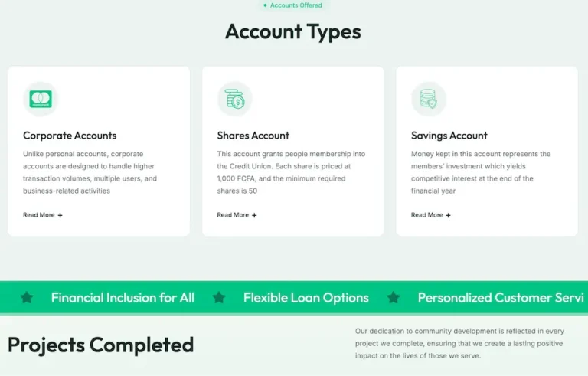Click the Financial Inclusion for All banner text
Screen dimensions: 588x376
122,298
